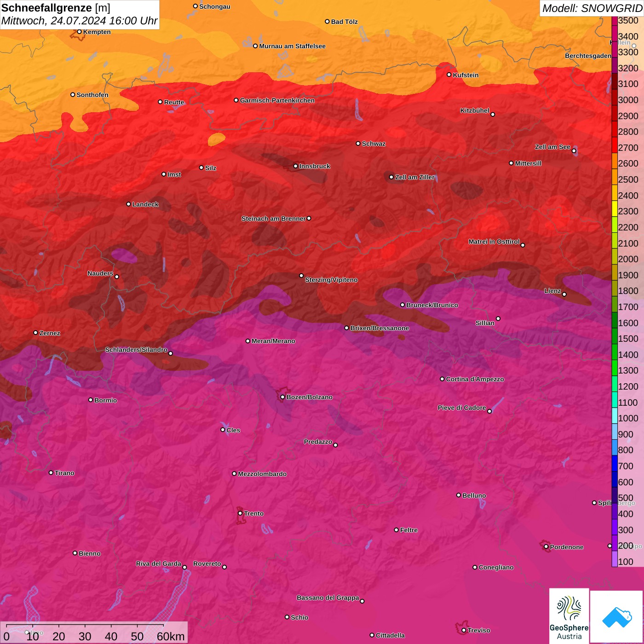
Task: Click the Cles label
Action: coord(233,430)
